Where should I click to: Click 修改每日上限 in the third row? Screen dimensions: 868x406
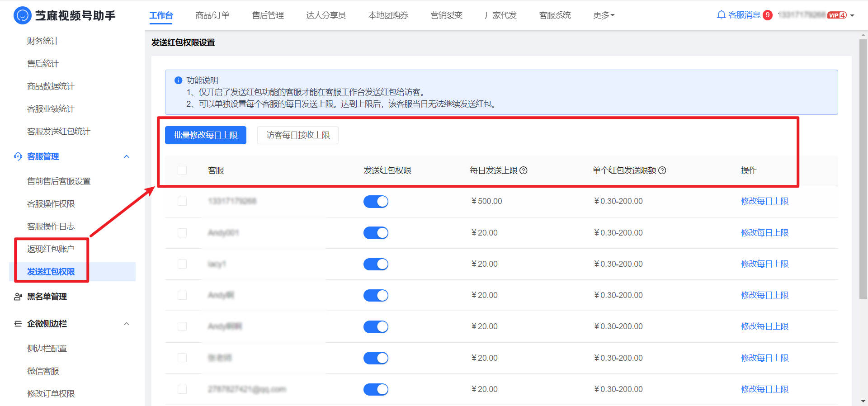pyautogui.click(x=764, y=264)
